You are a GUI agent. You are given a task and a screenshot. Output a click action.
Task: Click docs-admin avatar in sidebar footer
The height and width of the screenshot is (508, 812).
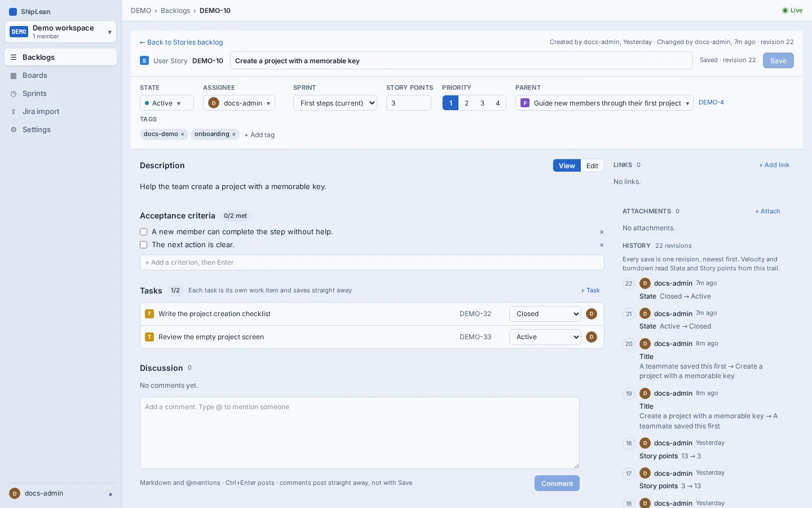(15, 493)
